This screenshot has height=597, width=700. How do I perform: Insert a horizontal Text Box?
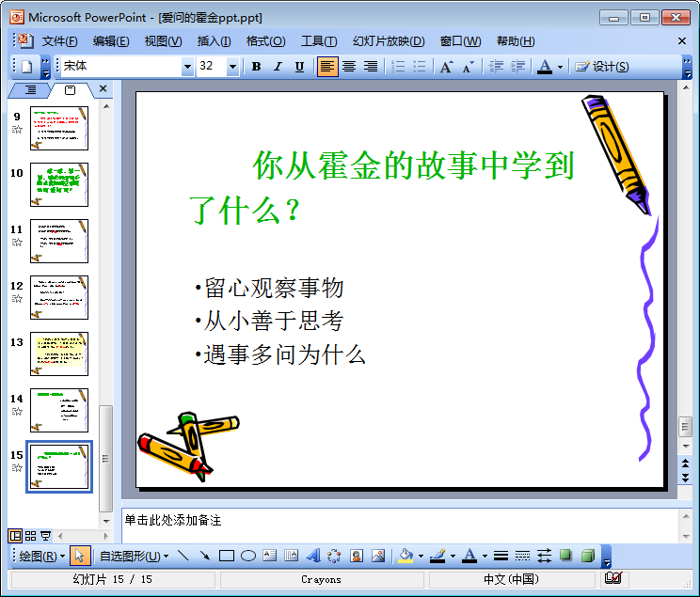tap(270, 556)
